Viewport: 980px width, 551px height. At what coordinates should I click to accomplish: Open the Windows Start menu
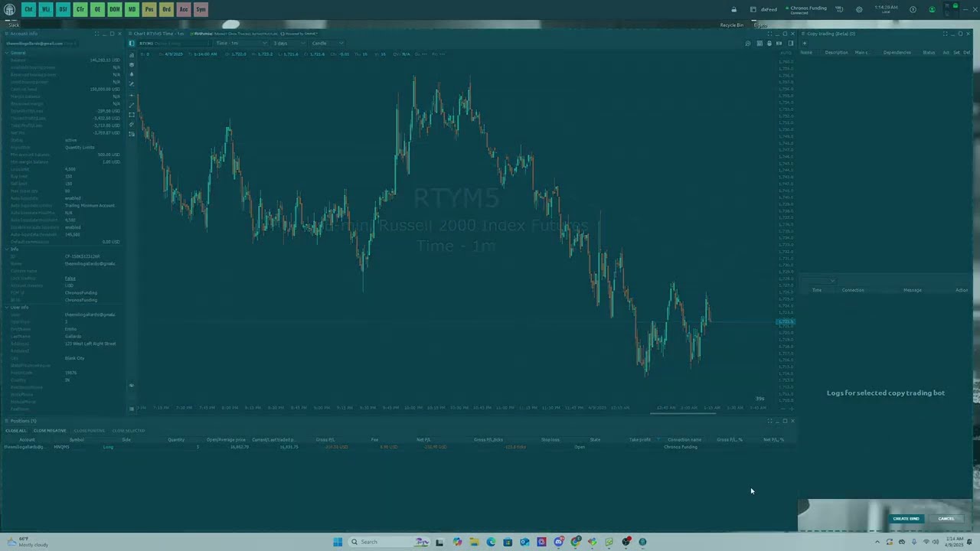click(338, 542)
